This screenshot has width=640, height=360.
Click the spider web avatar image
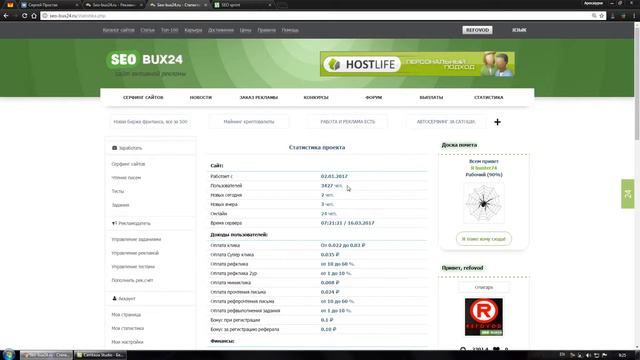[484, 203]
